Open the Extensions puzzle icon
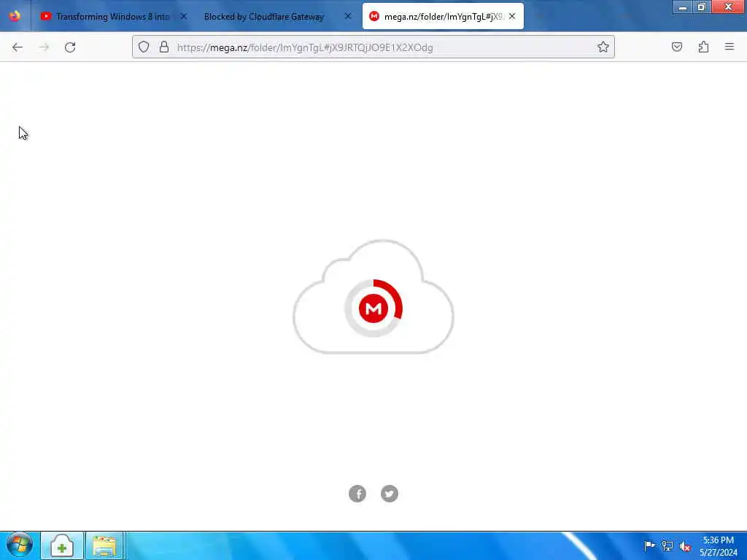 [704, 47]
